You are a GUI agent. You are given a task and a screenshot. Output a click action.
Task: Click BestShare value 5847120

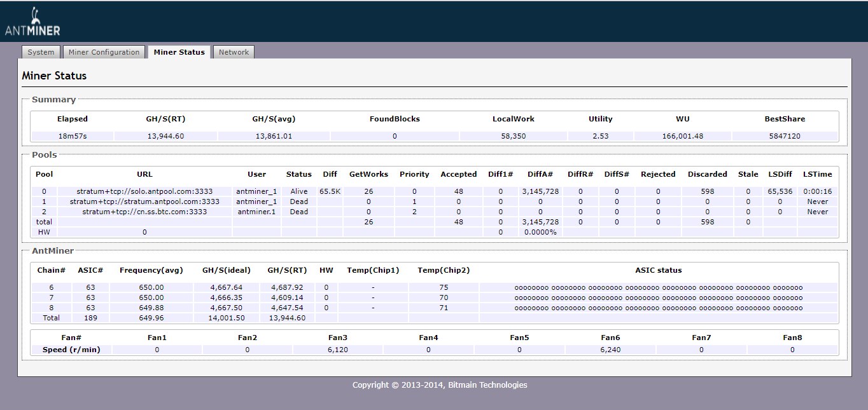click(x=784, y=136)
